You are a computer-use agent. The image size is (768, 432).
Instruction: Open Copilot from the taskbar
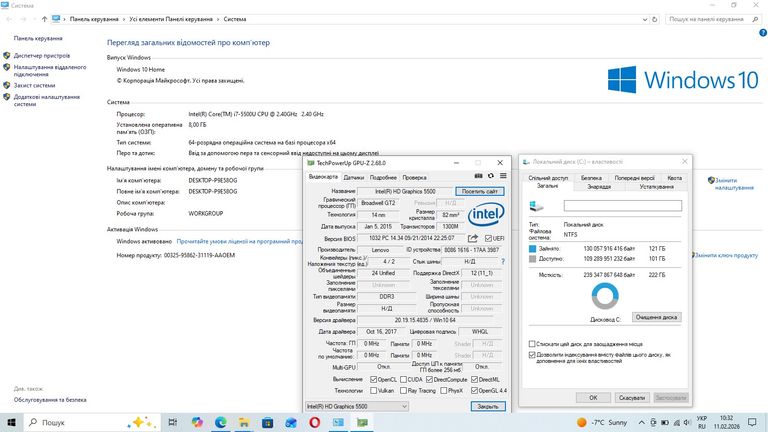197,422
